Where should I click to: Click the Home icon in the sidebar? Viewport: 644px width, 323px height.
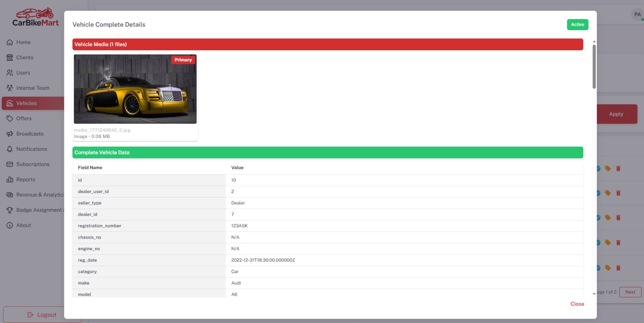(10, 42)
